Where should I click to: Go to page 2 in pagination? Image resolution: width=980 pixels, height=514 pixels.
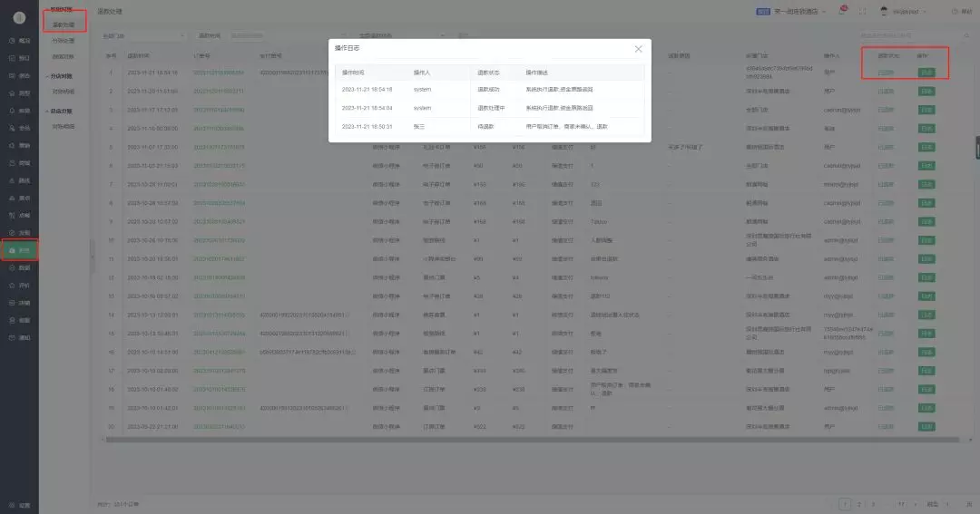pos(858,504)
